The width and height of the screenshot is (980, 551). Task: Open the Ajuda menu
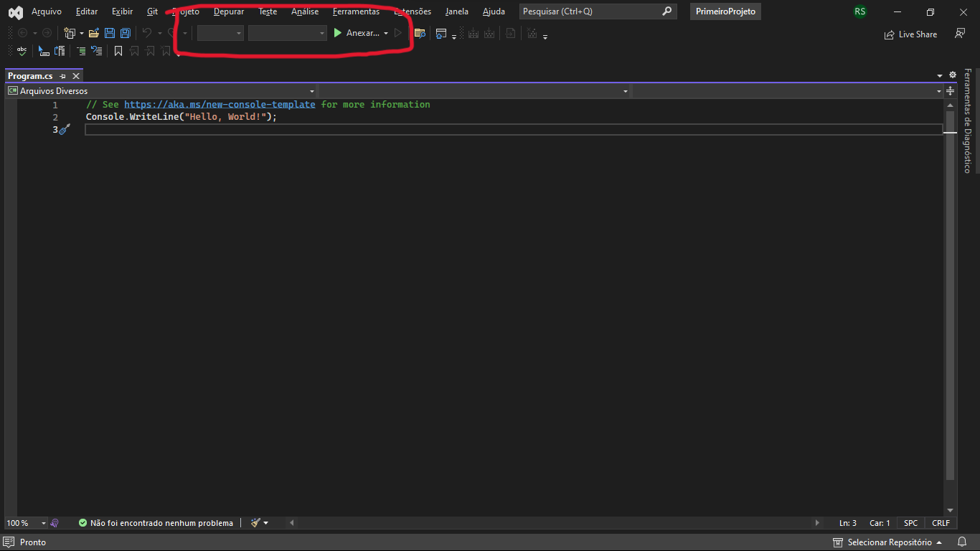(x=494, y=11)
